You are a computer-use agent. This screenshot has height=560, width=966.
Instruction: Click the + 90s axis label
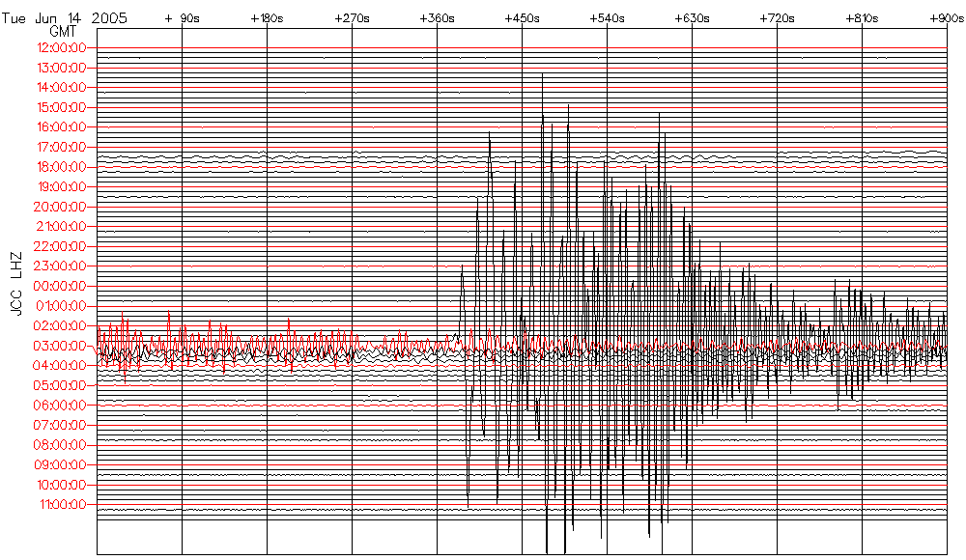(183, 18)
